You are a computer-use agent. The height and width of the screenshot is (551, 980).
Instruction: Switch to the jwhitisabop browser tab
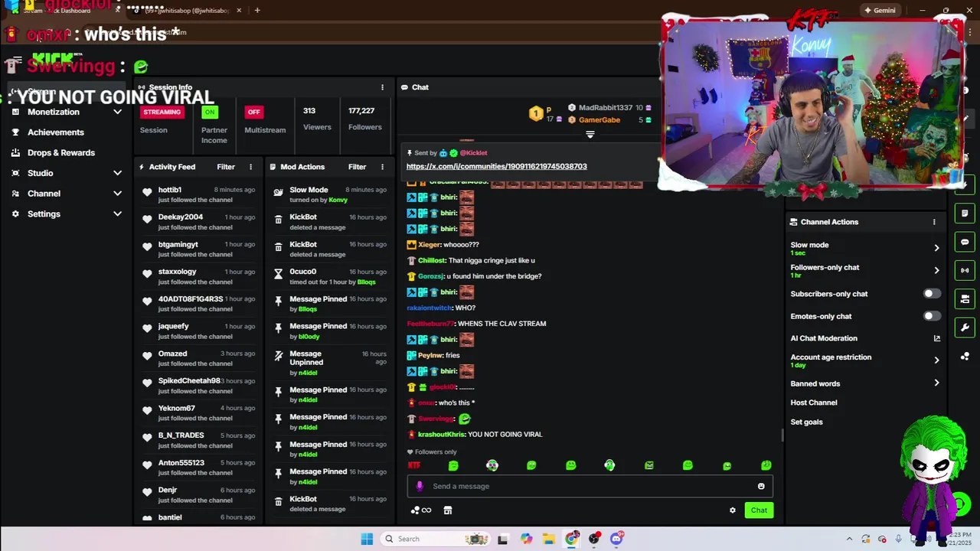188,11
